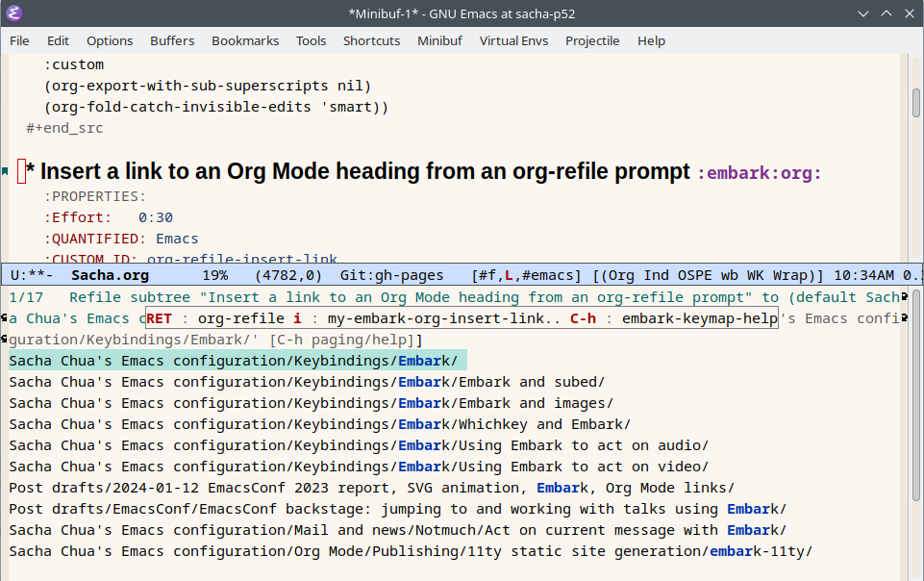Click the minibuffer window vertical scrollbar

point(915,394)
